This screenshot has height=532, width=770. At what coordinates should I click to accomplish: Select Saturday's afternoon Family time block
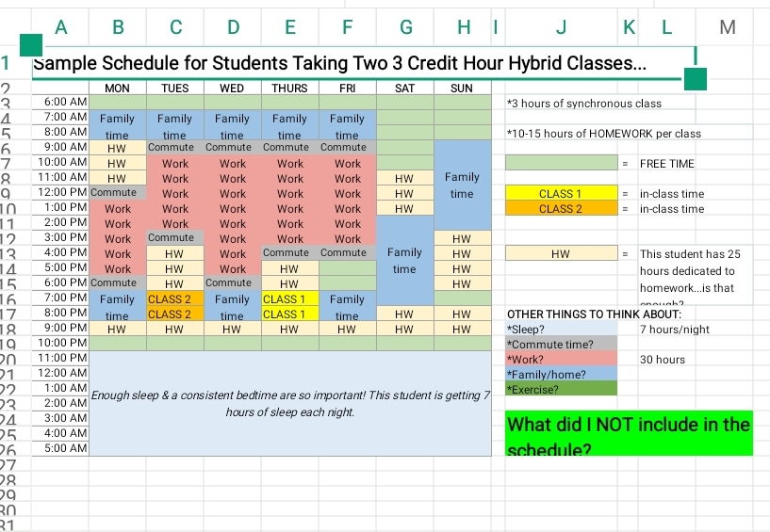click(x=404, y=260)
